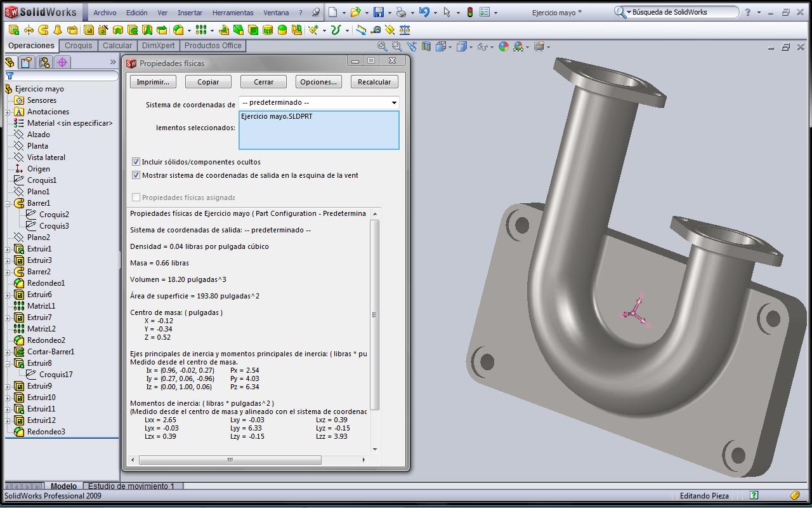Open the PropertyManager tab icon
The height and width of the screenshot is (508, 812).
(x=26, y=62)
